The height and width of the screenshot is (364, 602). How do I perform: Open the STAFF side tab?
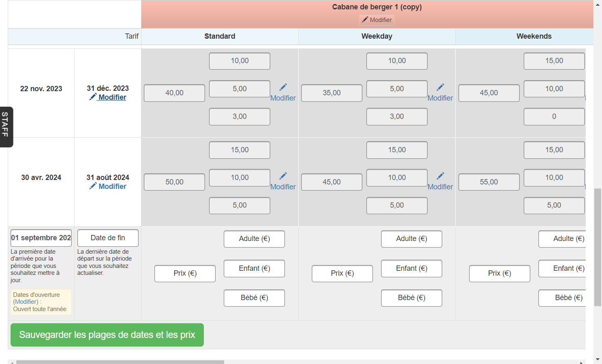pyautogui.click(x=6, y=127)
